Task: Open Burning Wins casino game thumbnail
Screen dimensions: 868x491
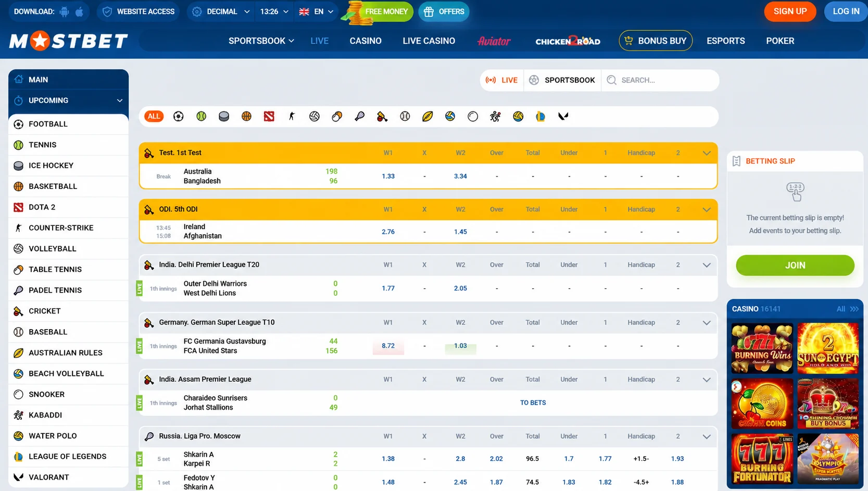Action: click(x=762, y=348)
